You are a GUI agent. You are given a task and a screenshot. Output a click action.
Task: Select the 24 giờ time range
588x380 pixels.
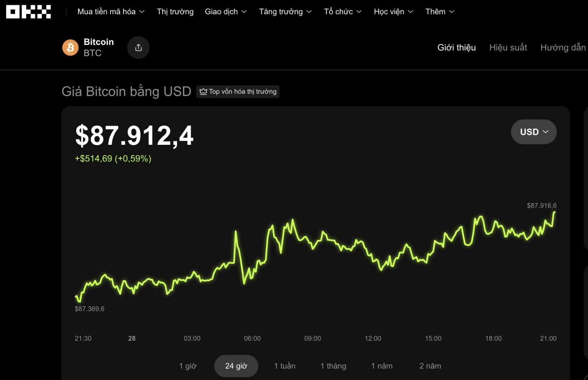tap(236, 366)
